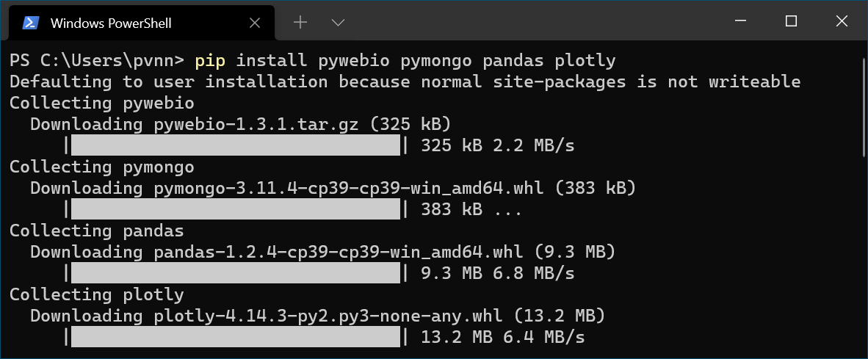Click the Collecting pandas line

[x=97, y=230]
